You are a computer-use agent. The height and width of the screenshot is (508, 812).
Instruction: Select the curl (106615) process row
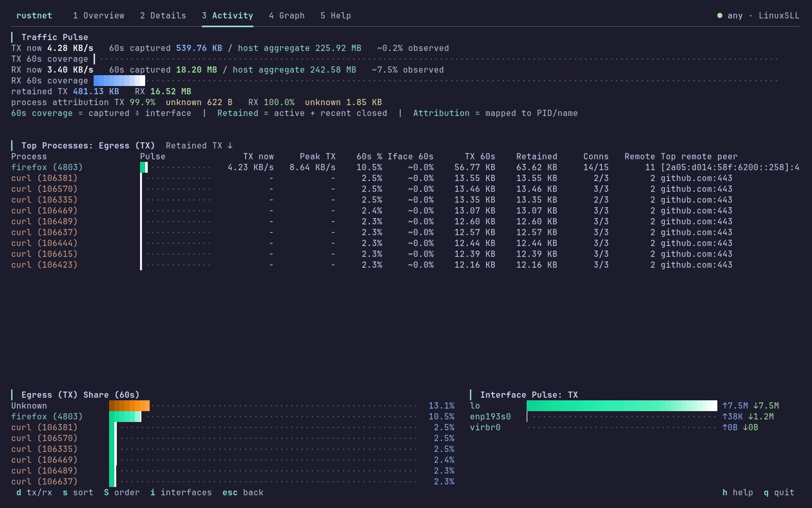tap(405, 254)
